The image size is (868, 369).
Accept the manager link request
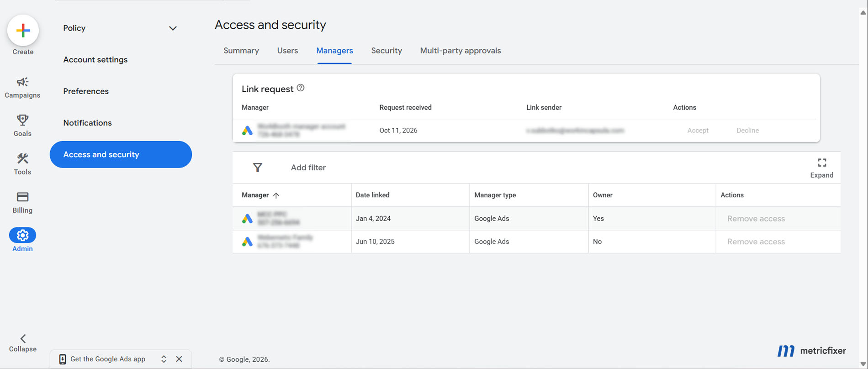click(698, 131)
